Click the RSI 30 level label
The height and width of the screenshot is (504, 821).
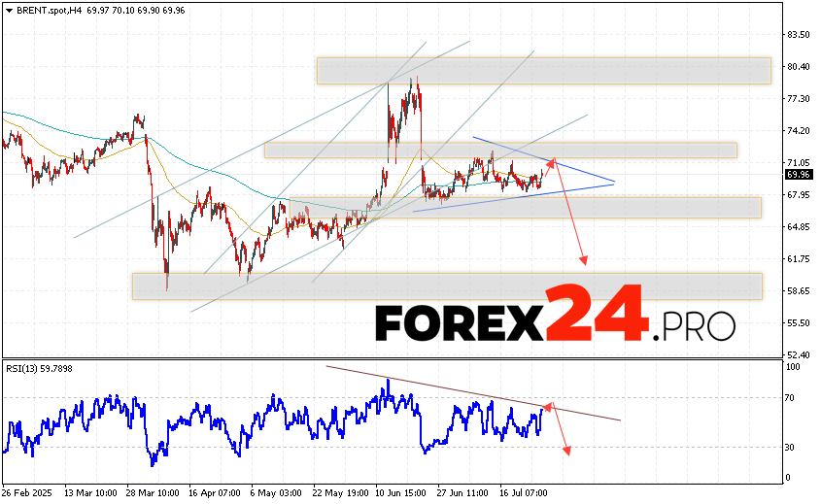pos(793,447)
